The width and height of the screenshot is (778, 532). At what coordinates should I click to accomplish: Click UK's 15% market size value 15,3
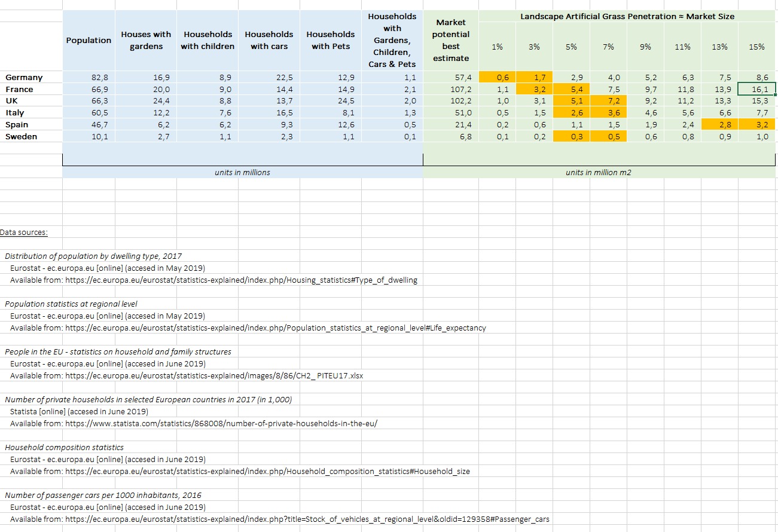756,101
